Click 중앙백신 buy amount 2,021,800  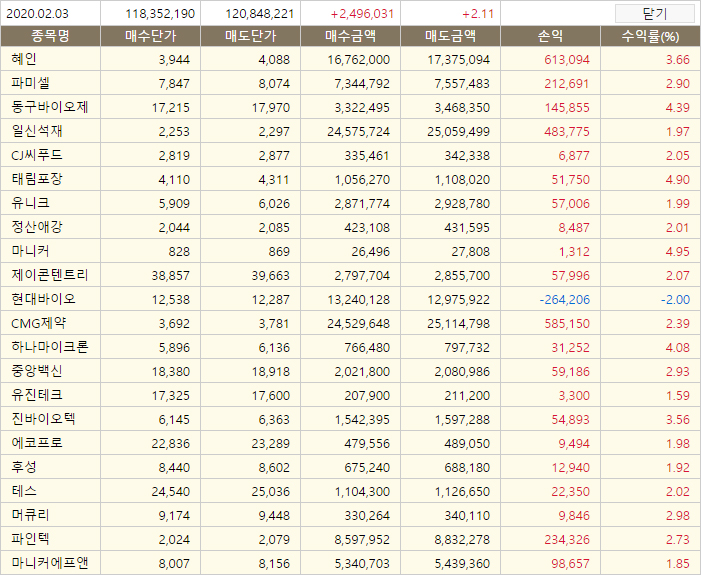[362, 372]
